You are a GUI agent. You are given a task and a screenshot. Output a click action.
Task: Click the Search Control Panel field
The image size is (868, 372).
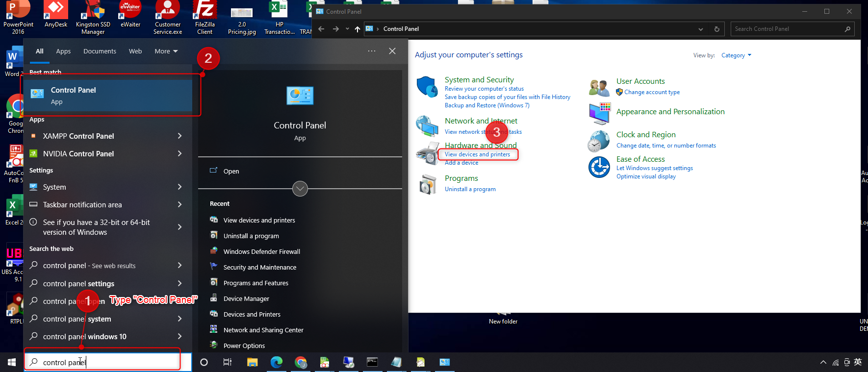pyautogui.click(x=787, y=29)
